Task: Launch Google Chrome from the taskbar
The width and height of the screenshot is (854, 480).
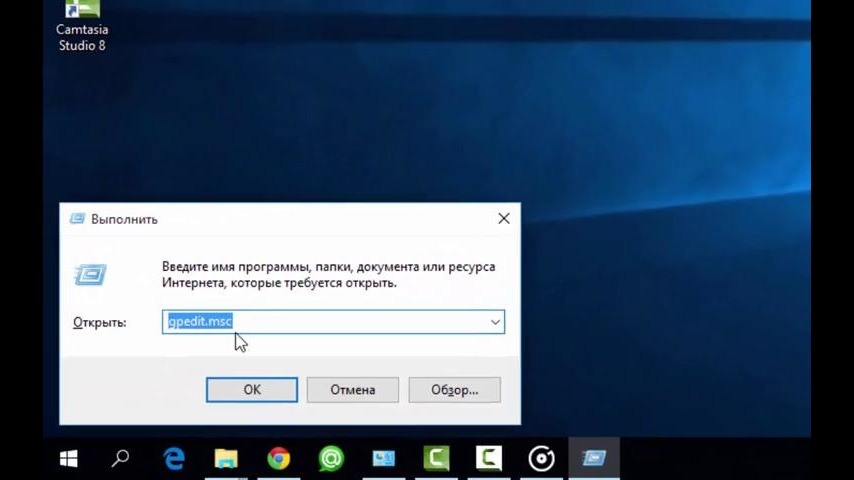Action: (x=279, y=458)
